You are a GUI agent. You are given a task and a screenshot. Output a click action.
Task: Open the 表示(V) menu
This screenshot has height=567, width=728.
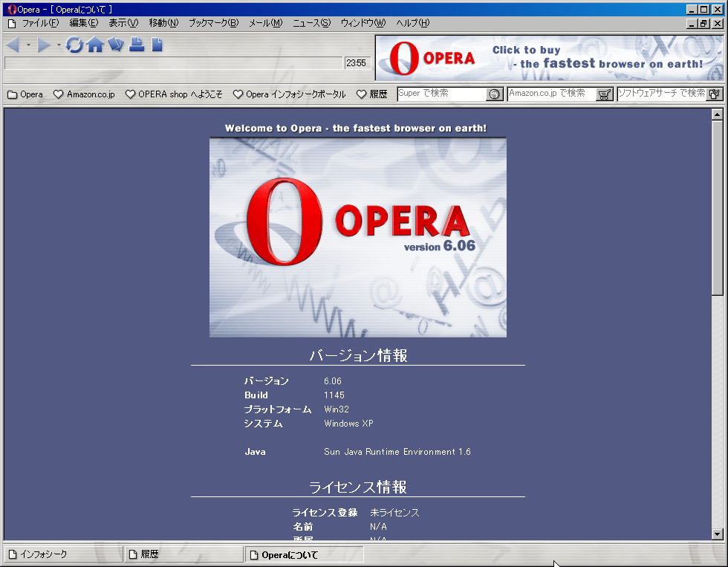pyautogui.click(x=123, y=23)
